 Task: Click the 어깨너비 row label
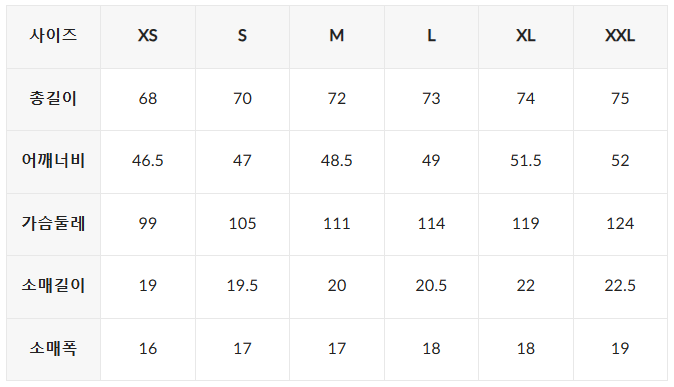(x=53, y=162)
